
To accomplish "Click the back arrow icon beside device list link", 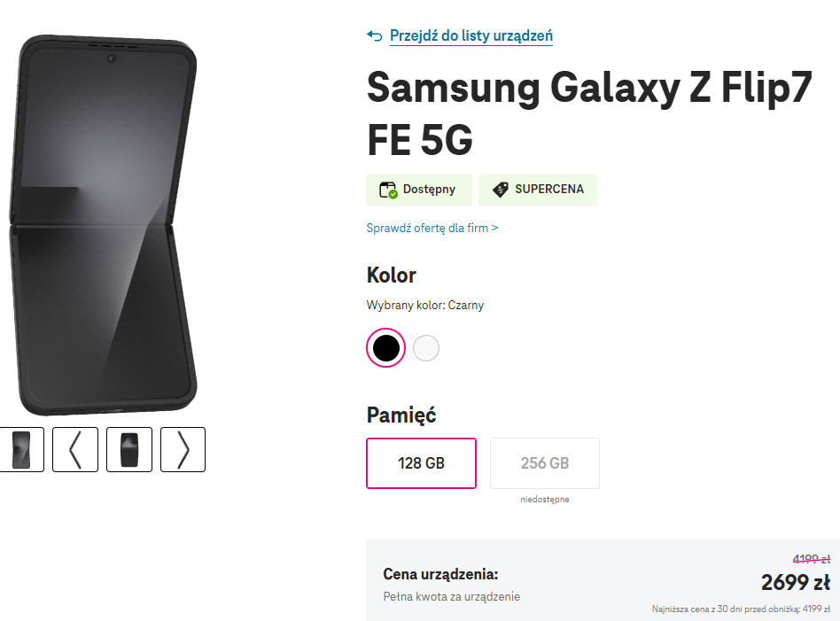I will click(x=375, y=35).
